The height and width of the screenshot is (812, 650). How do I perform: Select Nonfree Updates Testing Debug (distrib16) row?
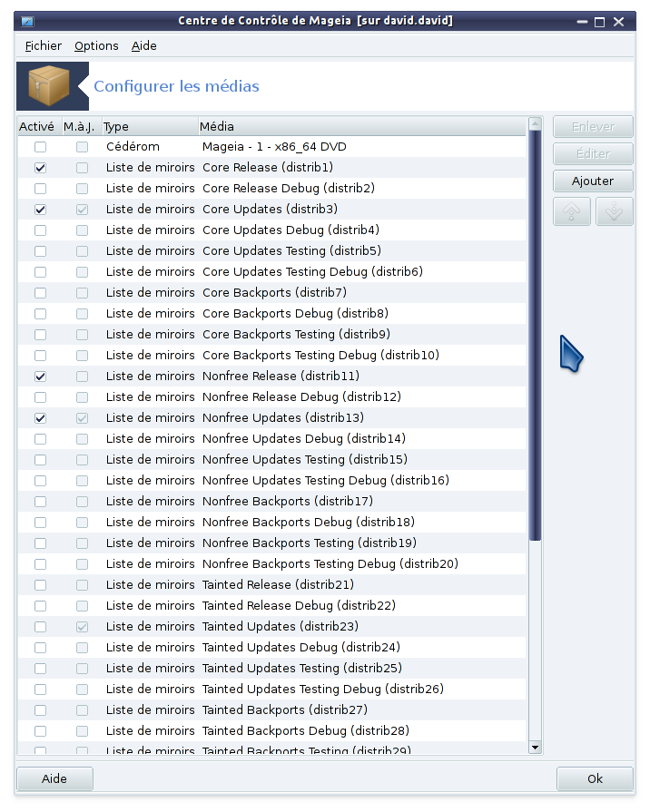(271, 481)
